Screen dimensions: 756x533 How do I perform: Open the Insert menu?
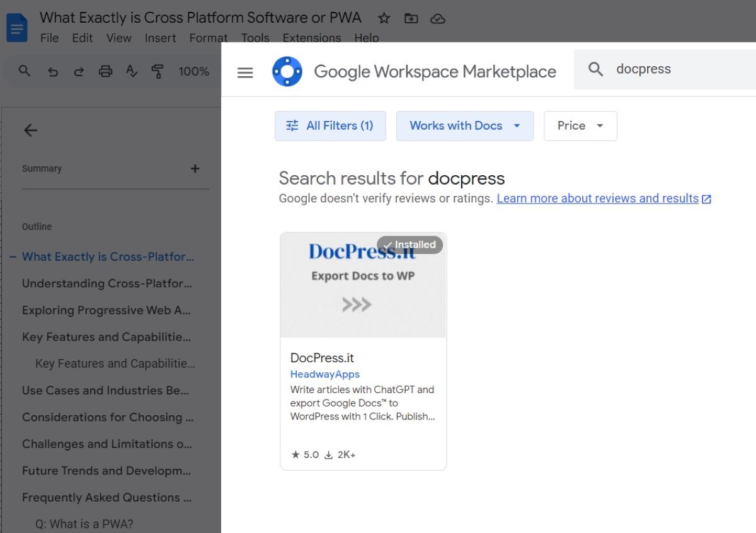[x=160, y=38]
